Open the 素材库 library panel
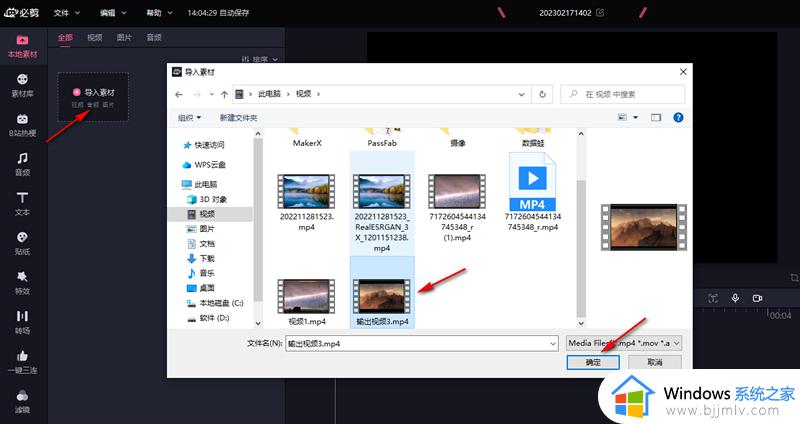The image size is (800, 424). tap(22, 85)
